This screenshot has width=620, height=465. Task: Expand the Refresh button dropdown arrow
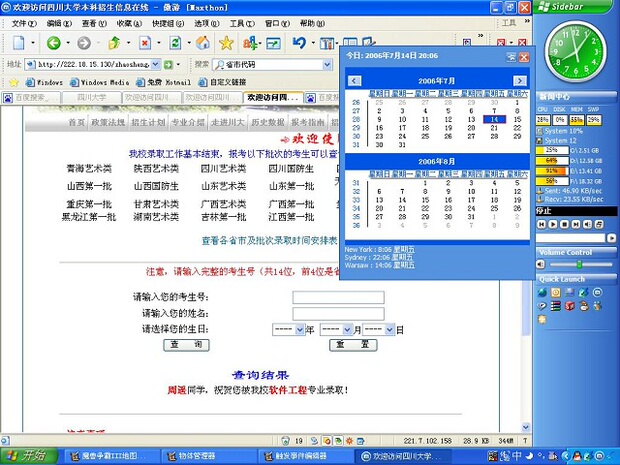(x=189, y=43)
